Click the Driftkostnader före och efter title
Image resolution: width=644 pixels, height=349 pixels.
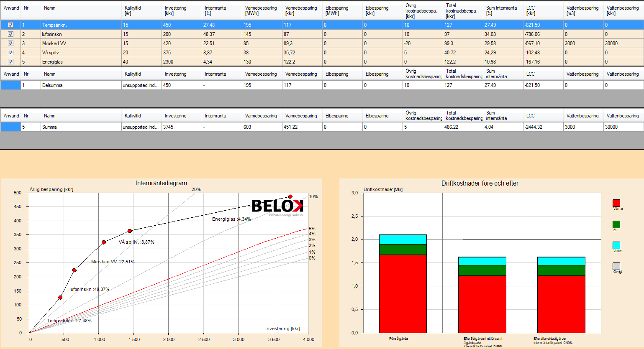click(480, 183)
